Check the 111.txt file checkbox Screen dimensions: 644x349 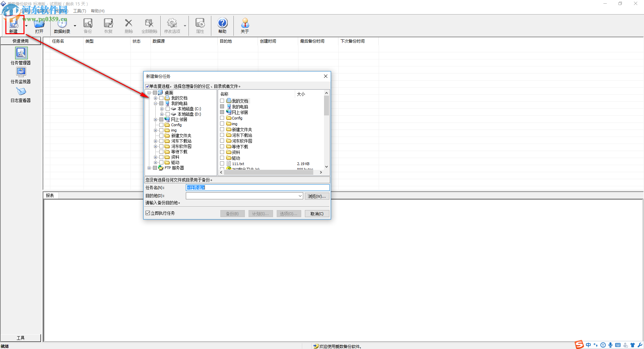pos(222,164)
